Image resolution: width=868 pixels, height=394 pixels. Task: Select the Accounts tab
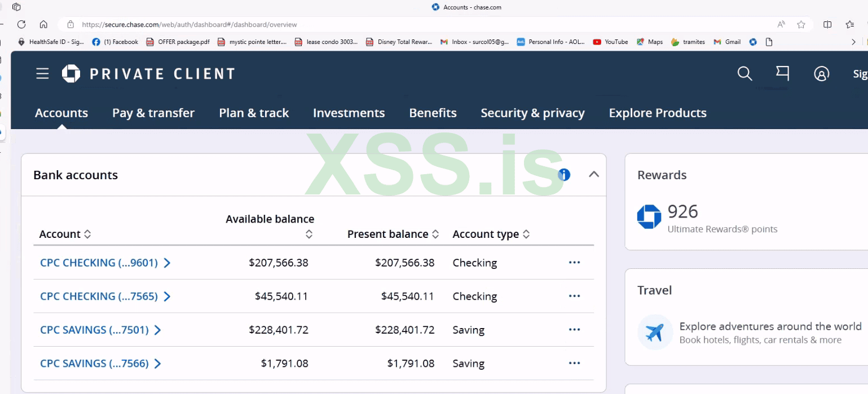coord(61,113)
